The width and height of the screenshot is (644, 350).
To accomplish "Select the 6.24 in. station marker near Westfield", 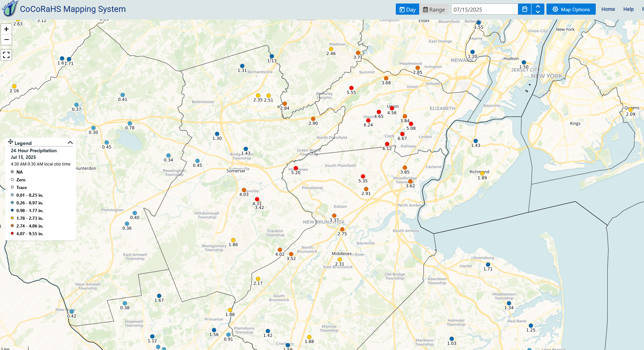I will point(368,120).
